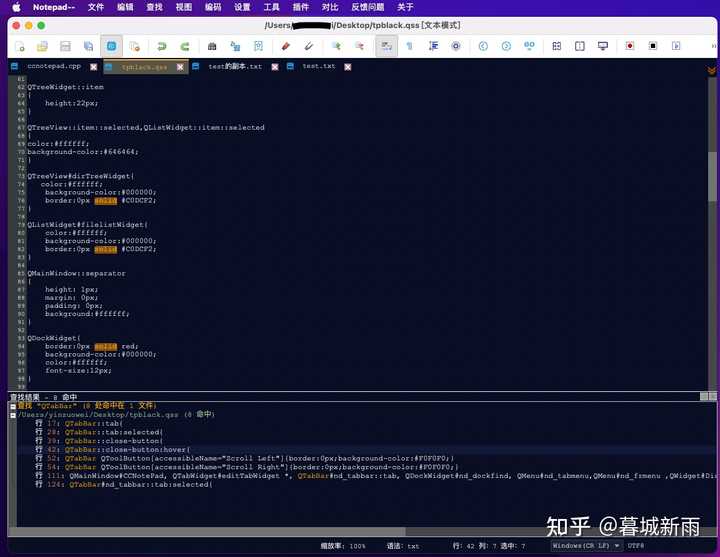
Task: Click the clear marks brush icon
Action: 309,46
